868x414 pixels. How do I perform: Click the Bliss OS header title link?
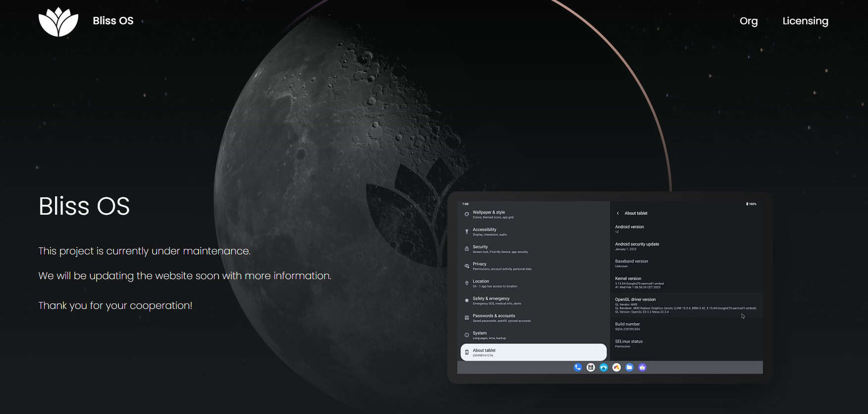[113, 21]
